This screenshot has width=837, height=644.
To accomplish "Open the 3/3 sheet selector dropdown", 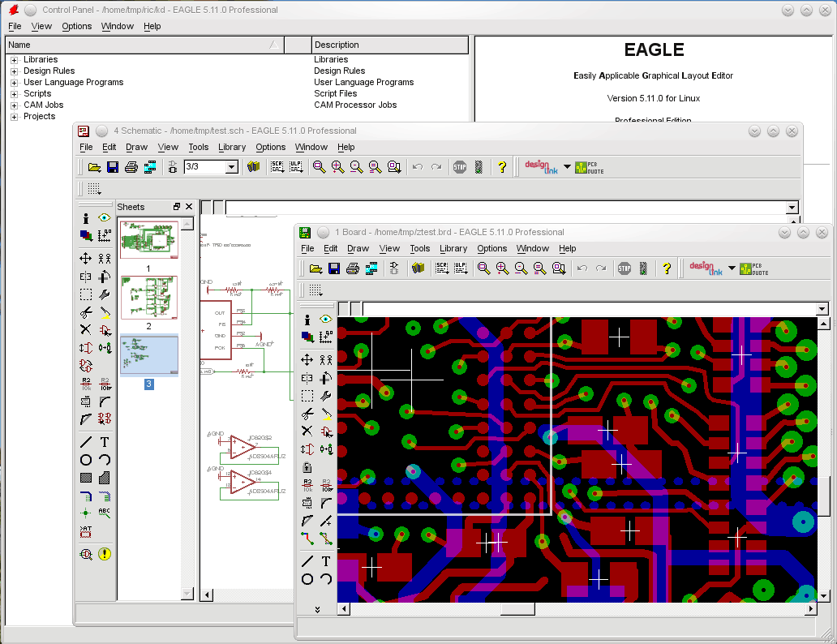I will [232, 167].
